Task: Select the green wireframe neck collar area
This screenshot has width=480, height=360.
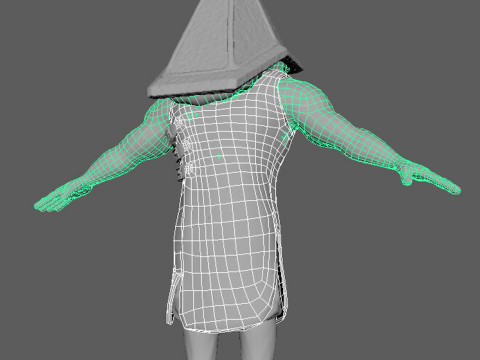Action: click(x=213, y=99)
